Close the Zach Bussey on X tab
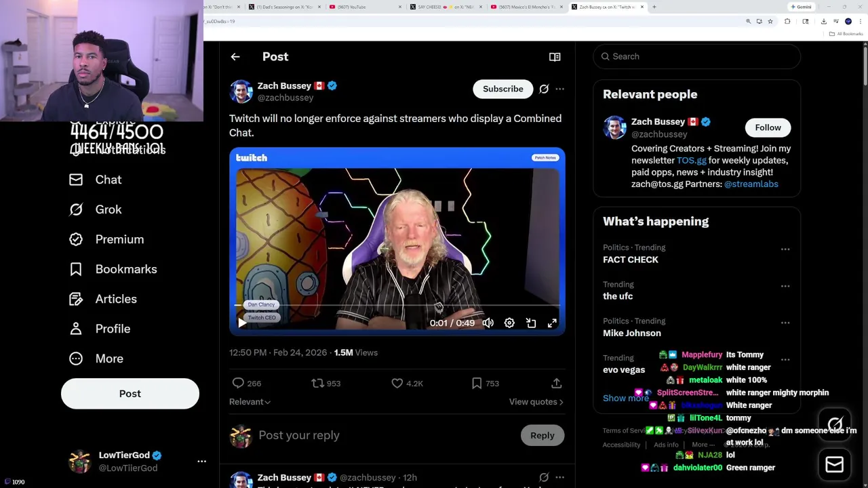The height and width of the screenshot is (488, 868). pyautogui.click(x=642, y=7)
